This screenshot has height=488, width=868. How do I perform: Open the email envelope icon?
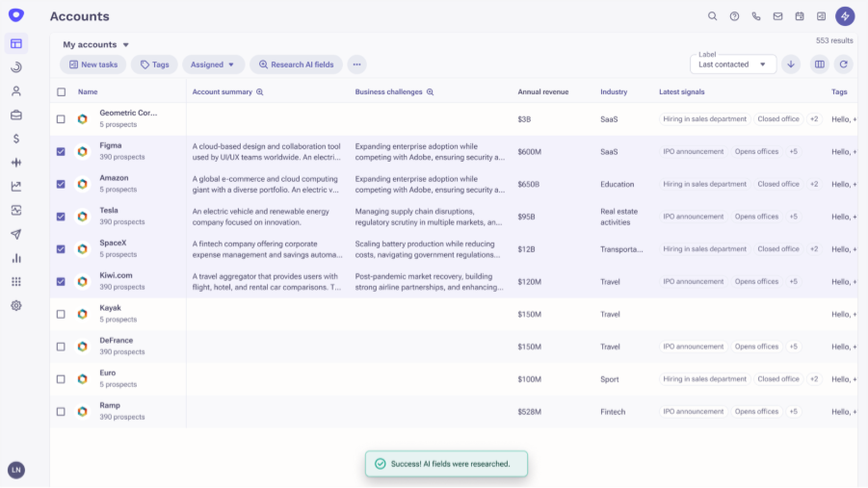click(777, 16)
